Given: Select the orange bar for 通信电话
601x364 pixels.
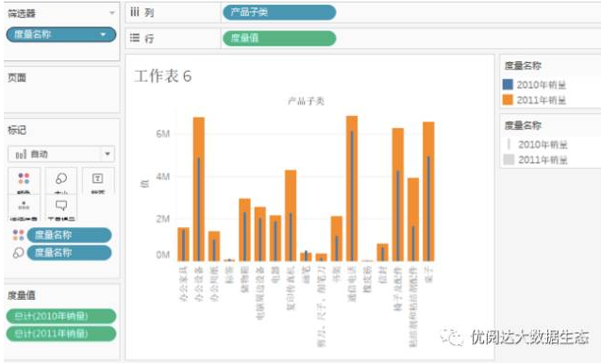Looking at the screenshot, I should [352, 189].
